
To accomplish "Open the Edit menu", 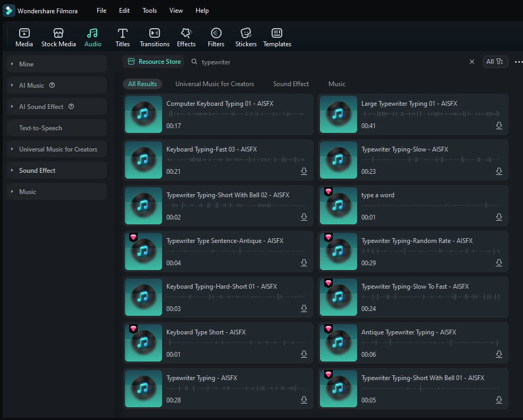I will tap(124, 11).
